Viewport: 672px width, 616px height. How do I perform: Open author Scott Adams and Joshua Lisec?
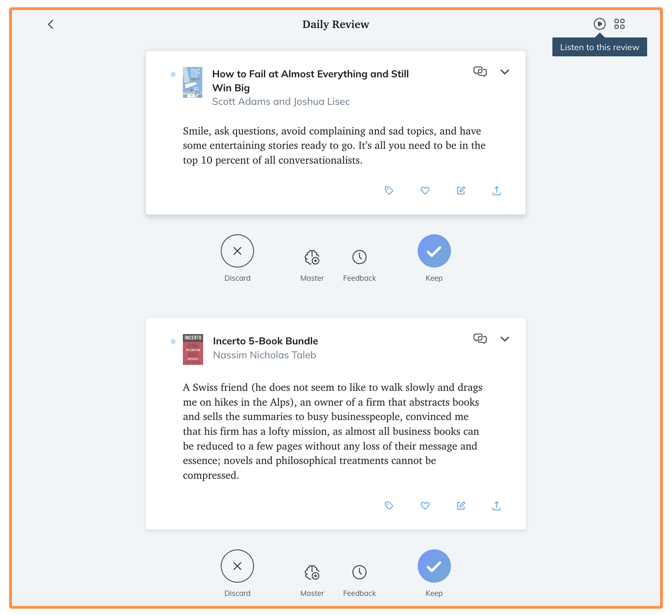click(281, 102)
